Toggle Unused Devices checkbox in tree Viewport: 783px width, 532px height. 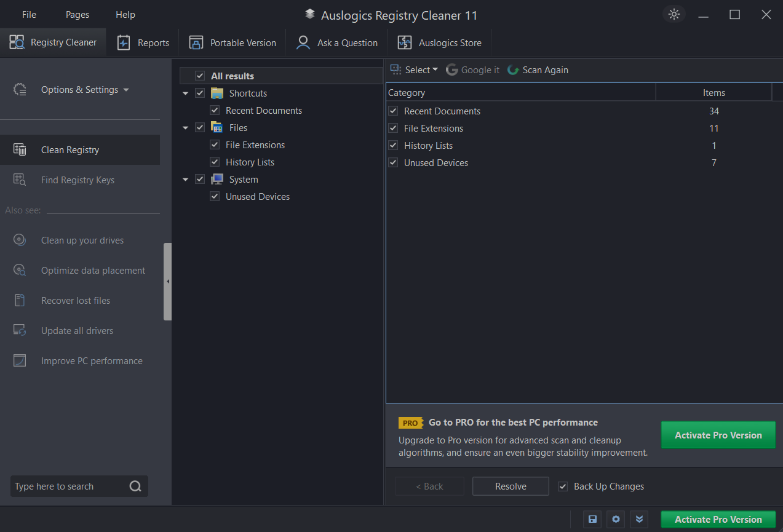pos(215,197)
